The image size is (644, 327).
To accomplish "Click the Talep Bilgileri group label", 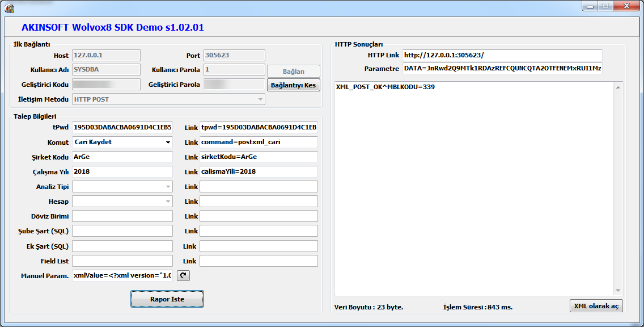I will [35, 116].
